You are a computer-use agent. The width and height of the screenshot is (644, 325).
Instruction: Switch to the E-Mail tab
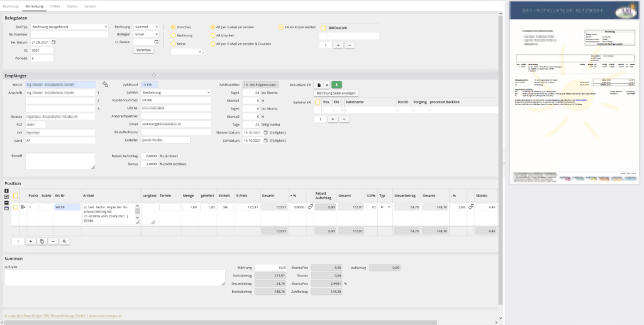[x=55, y=6]
